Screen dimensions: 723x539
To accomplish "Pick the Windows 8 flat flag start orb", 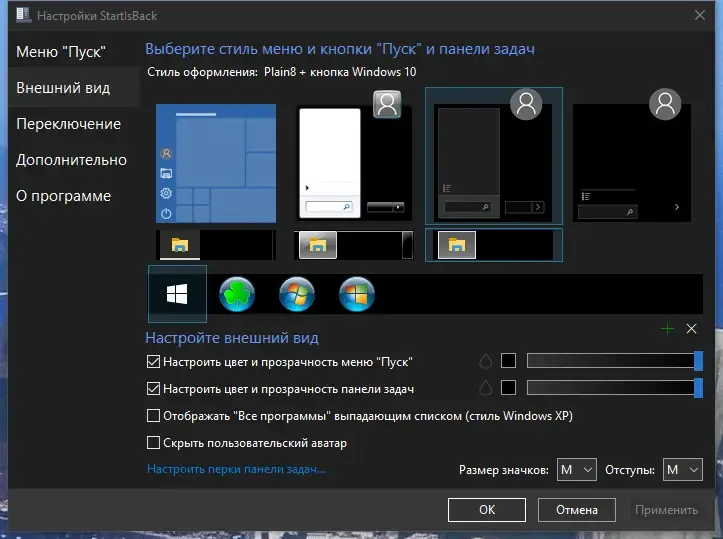I will [357, 294].
